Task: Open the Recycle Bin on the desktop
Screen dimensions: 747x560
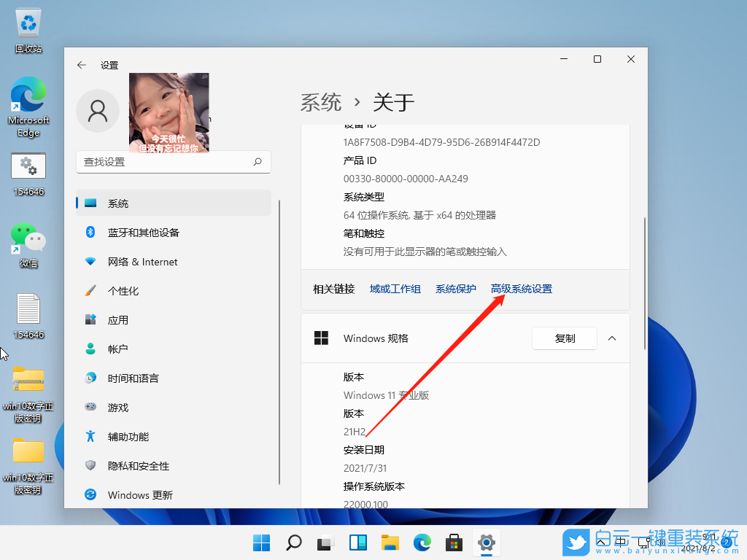Action: click(28, 22)
